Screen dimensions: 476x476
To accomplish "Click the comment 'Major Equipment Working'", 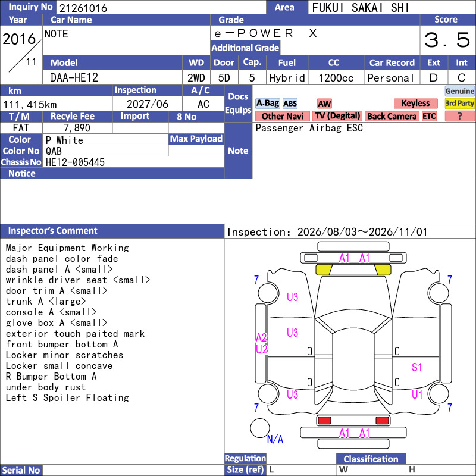I will point(67,248).
